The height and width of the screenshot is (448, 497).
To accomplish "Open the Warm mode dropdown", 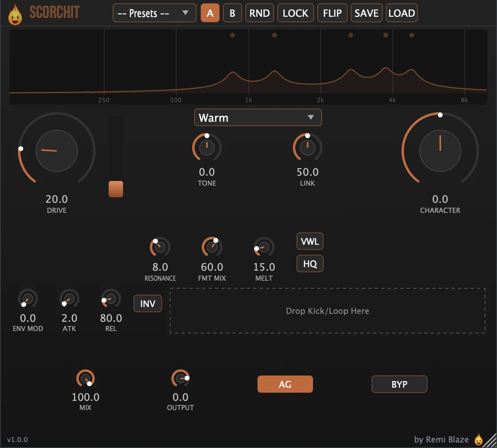I will [x=258, y=118].
